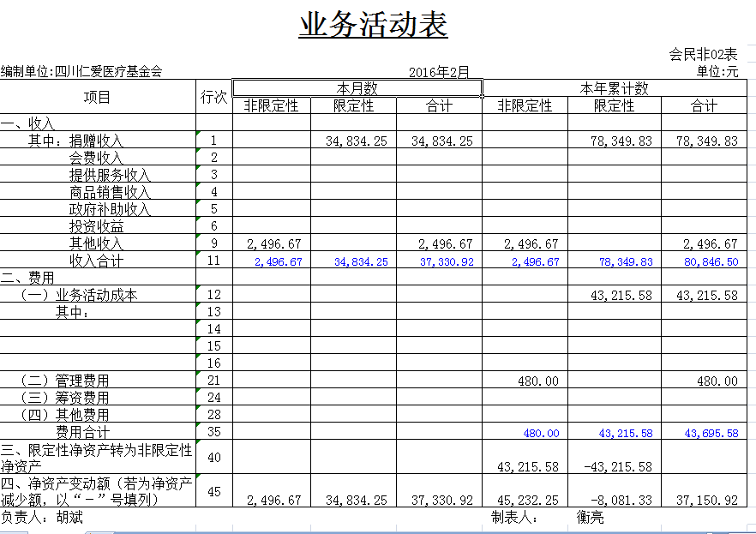The image size is (756, 534).
Task: Click the 2016年2月 date cell
Action: pos(439,72)
